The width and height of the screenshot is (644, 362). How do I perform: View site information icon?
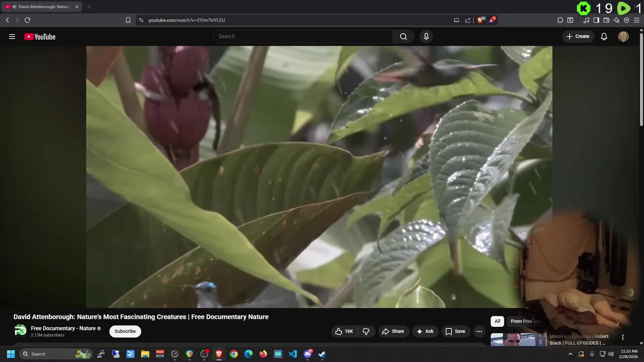(141, 20)
